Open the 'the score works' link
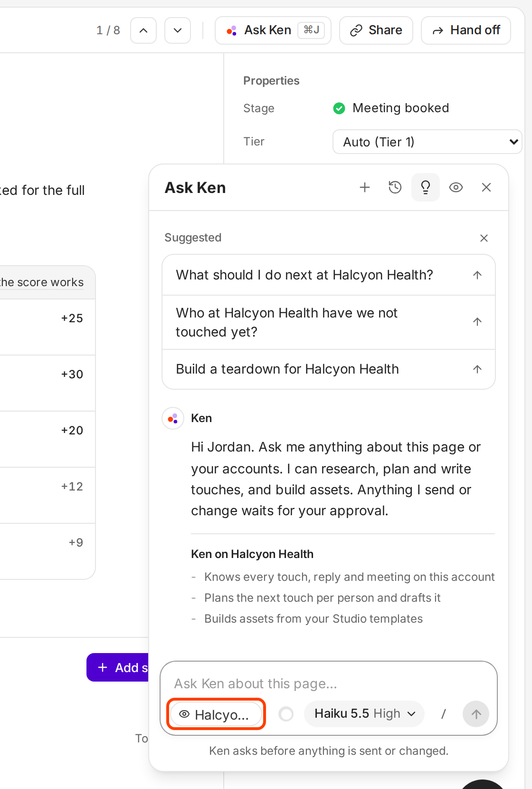Screen dimensions: 532x789 pyautogui.click(x=42, y=282)
